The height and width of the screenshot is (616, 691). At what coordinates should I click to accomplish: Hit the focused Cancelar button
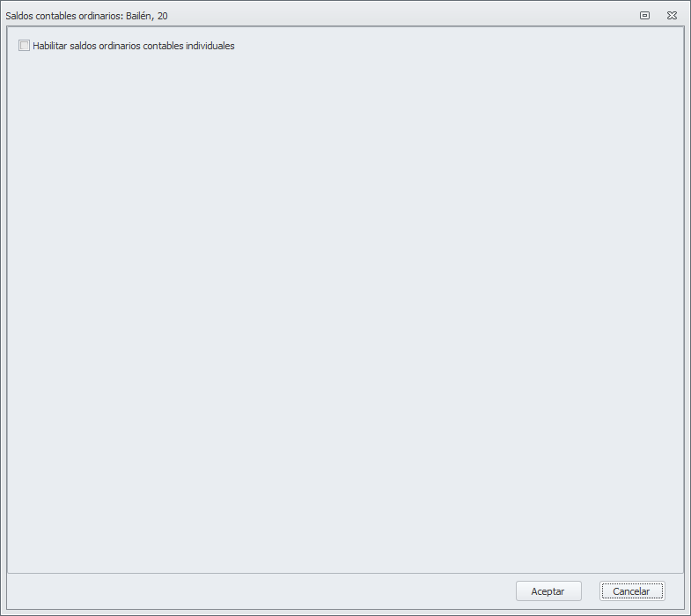click(x=632, y=590)
